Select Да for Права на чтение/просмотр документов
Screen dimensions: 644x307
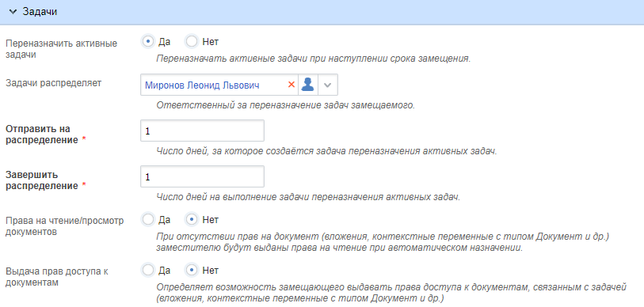coord(148,220)
